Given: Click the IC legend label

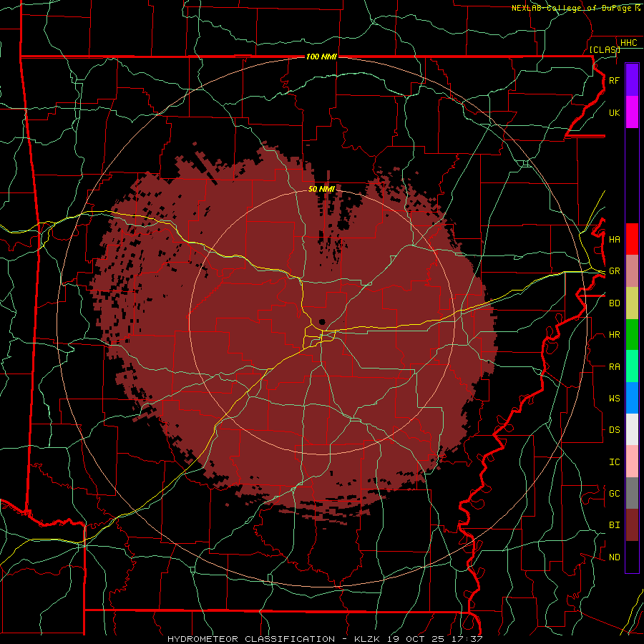Looking at the screenshot, I should pyautogui.click(x=614, y=462).
